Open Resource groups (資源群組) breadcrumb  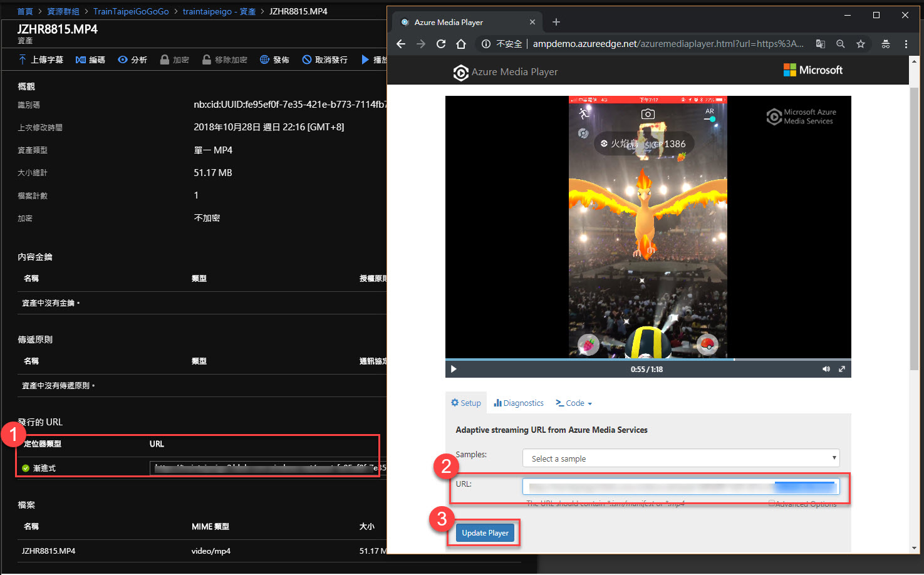coord(63,11)
